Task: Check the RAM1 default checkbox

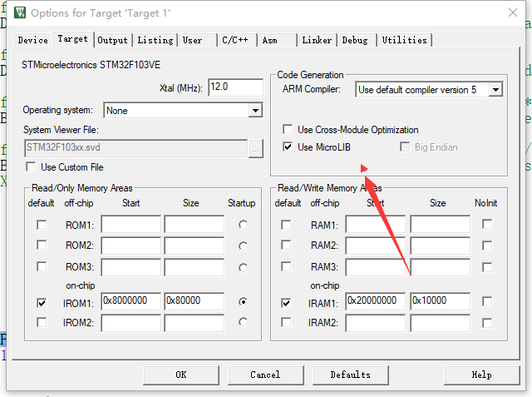Action: [x=286, y=225]
